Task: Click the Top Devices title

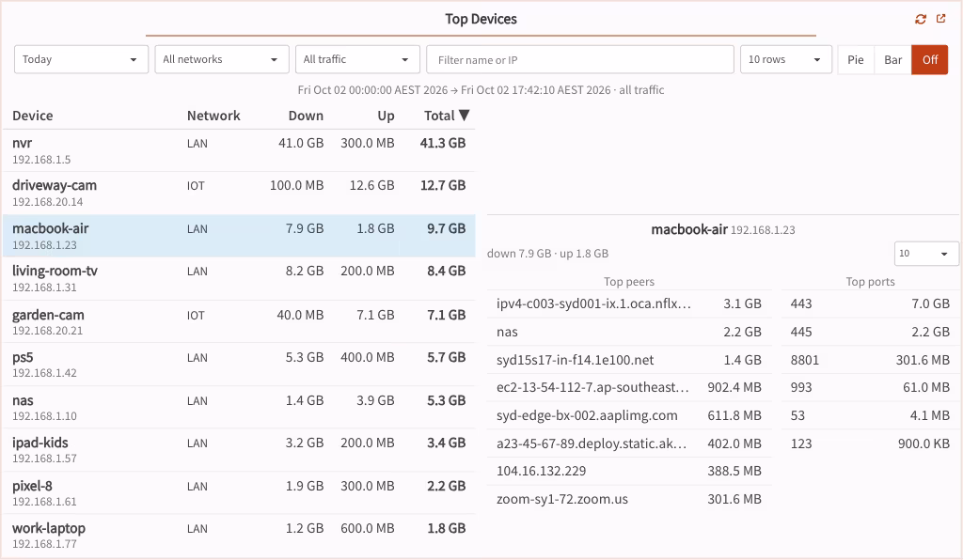Action: point(481,19)
